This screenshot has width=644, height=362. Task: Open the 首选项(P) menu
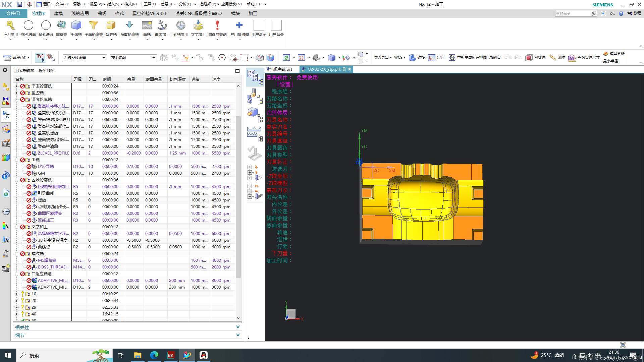click(x=209, y=4)
